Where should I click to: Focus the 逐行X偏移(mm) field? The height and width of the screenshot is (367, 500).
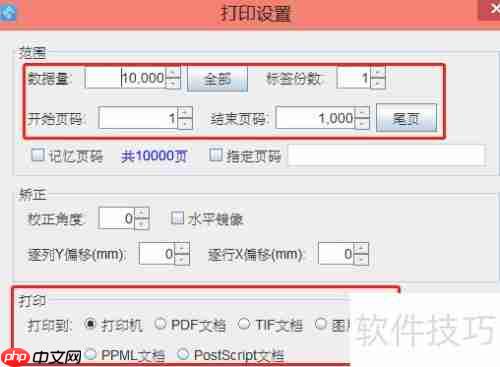[x=336, y=253]
